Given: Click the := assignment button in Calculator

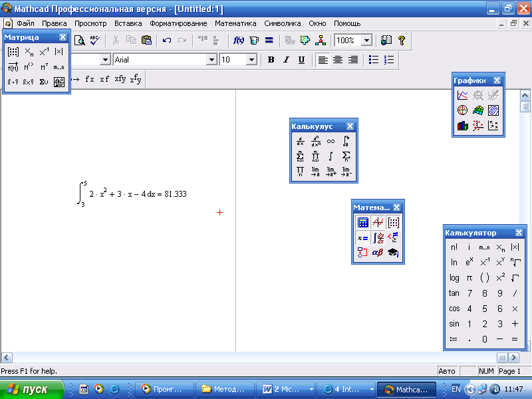Looking at the screenshot, I should 454,339.
